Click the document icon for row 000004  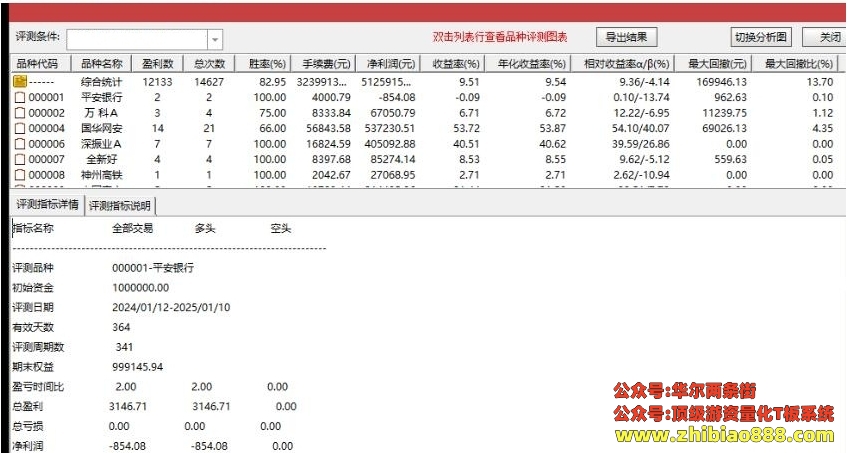[20, 128]
